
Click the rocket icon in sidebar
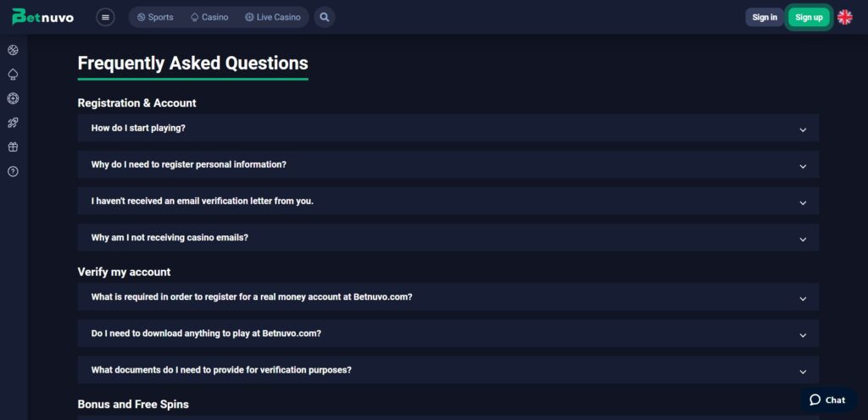point(13,123)
